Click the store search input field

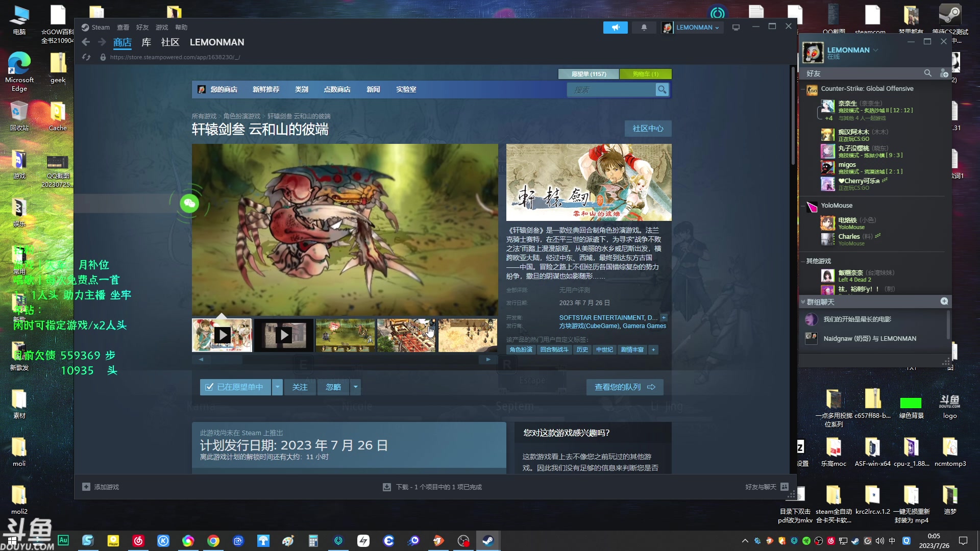pyautogui.click(x=611, y=90)
